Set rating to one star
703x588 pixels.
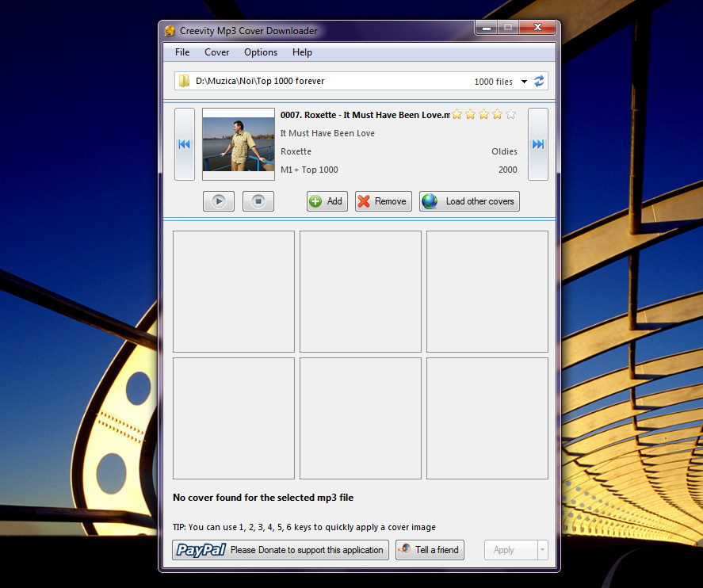click(457, 115)
